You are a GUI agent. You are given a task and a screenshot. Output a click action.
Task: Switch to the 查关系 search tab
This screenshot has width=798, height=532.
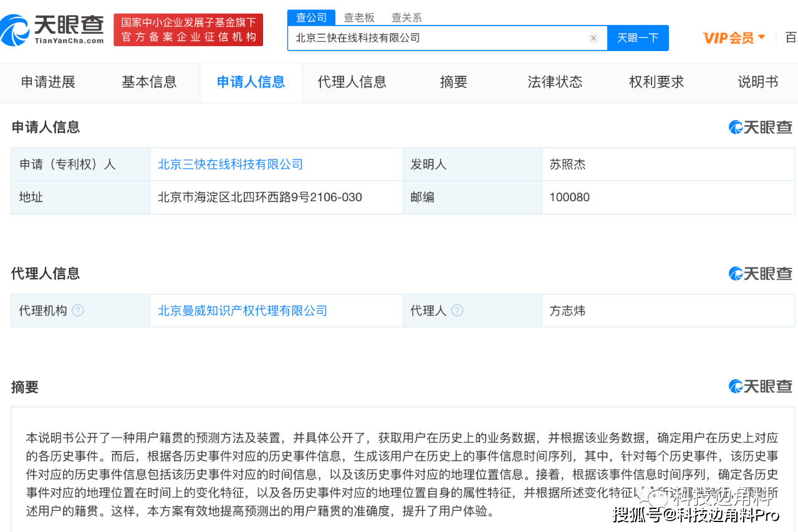[406, 17]
